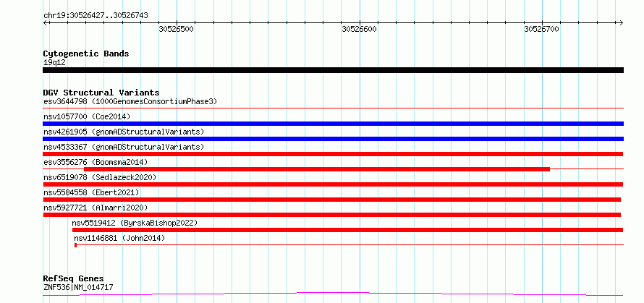This screenshot has width=644, height=303.
Task: Select the red nsv5584558 variant bar
Action: point(332,200)
